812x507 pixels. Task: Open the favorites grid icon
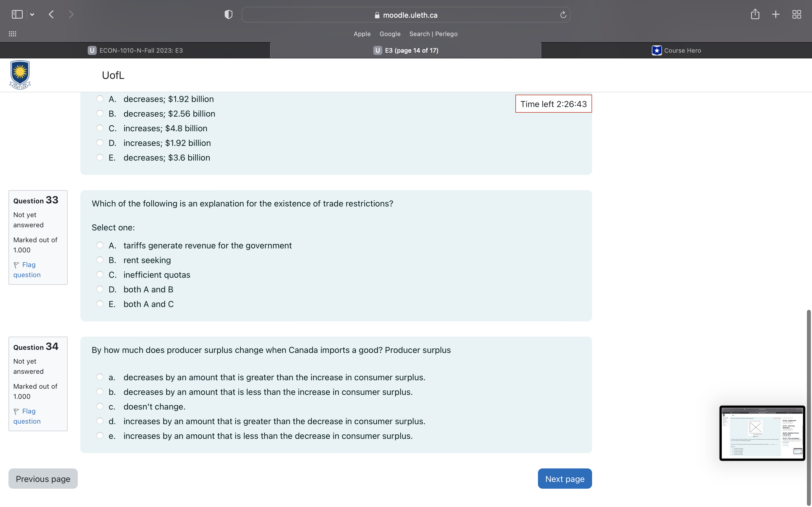12,34
